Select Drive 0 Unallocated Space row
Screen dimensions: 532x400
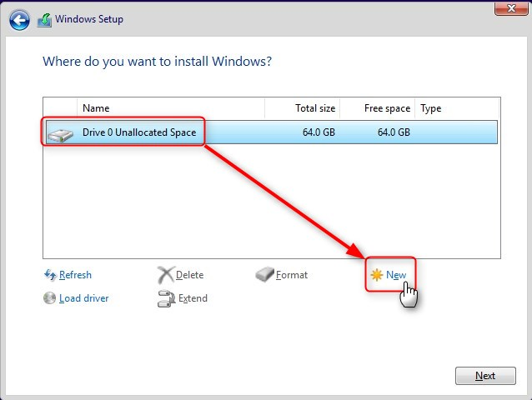272,132
